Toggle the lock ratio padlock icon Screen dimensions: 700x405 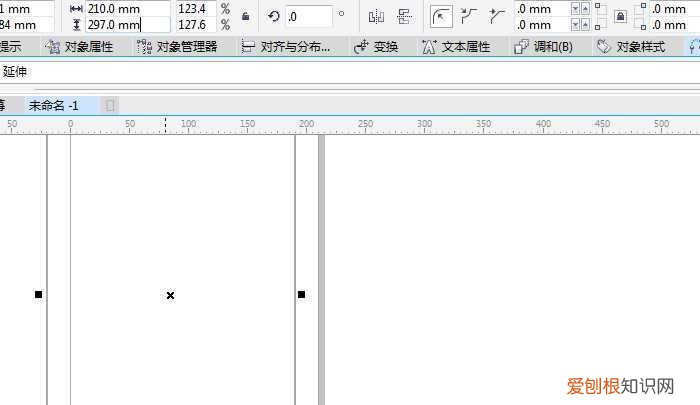[246, 16]
